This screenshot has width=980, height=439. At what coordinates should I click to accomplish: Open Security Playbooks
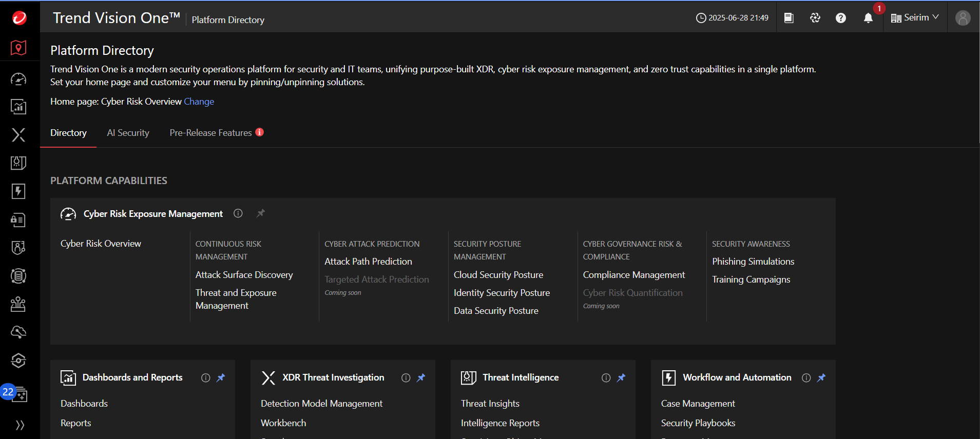tap(698, 423)
